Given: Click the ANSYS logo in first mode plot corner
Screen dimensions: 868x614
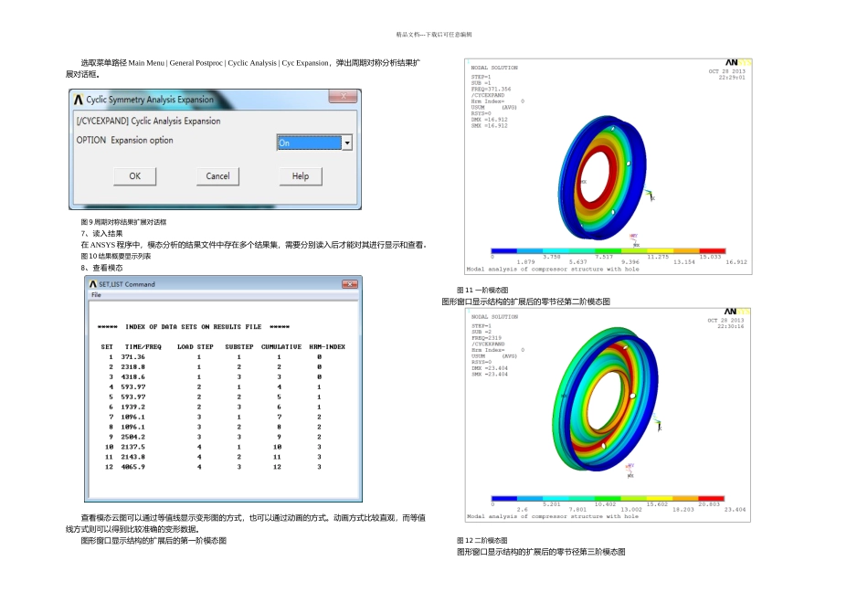Looking at the screenshot, I should 738,62.
